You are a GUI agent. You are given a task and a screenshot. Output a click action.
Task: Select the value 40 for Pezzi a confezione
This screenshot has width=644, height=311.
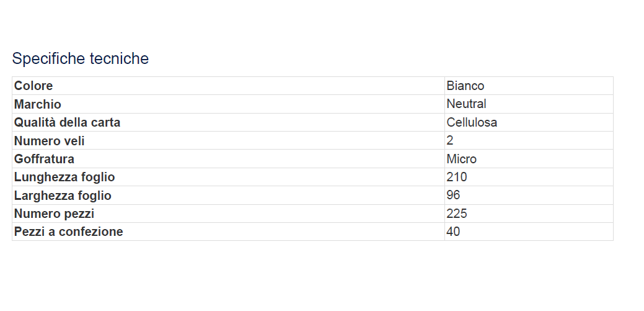[453, 232]
